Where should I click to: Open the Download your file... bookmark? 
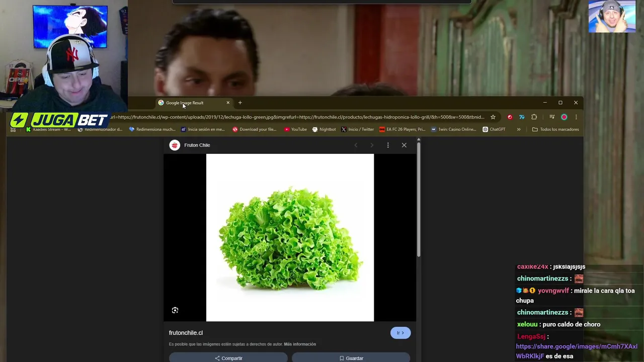click(x=255, y=129)
